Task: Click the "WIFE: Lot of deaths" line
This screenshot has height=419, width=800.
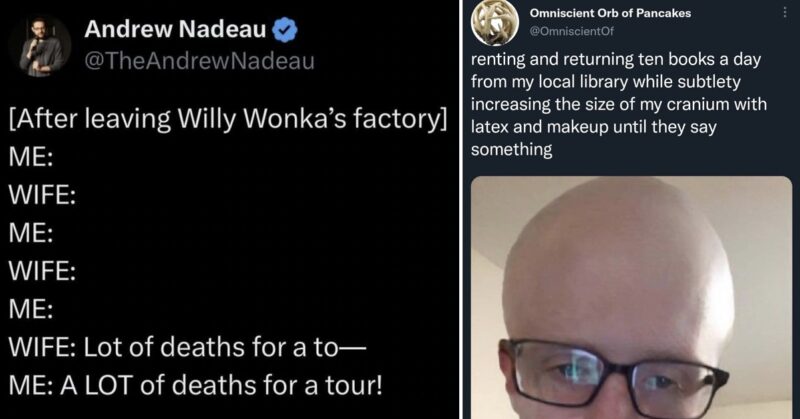Action: [188, 348]
